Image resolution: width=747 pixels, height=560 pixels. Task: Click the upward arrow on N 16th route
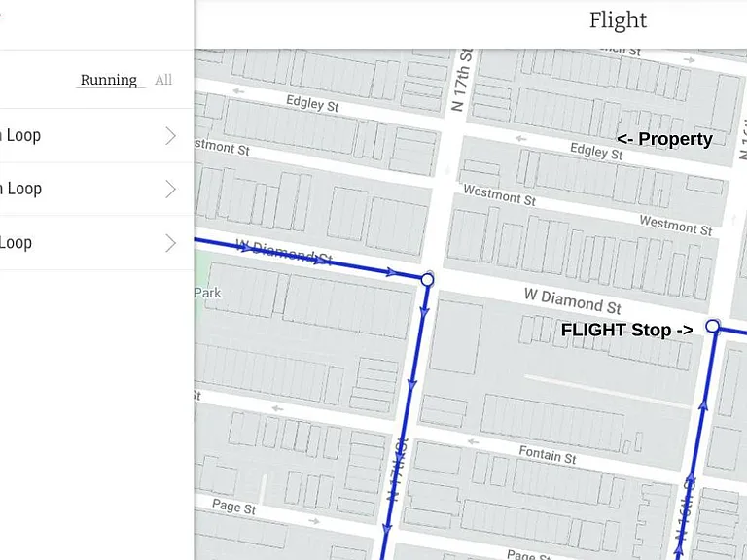(x=703, y=404)
